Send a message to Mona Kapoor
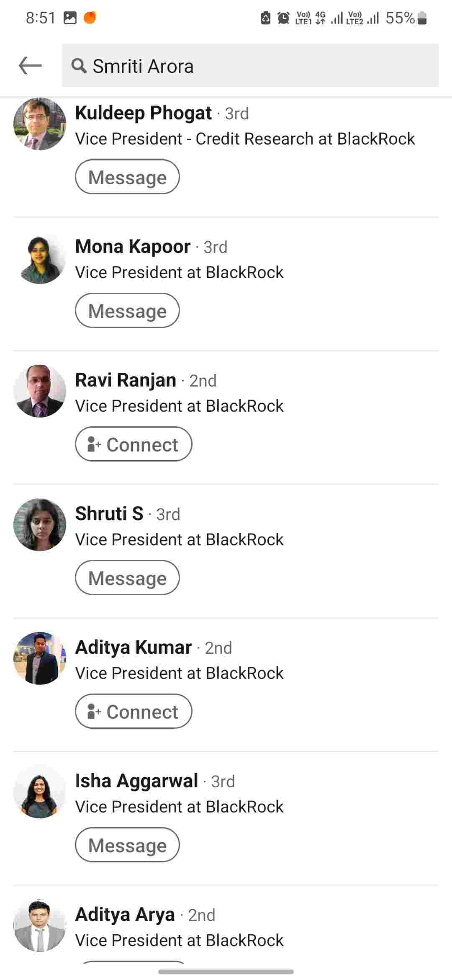 pyautogui.click(x=127, y=310)
